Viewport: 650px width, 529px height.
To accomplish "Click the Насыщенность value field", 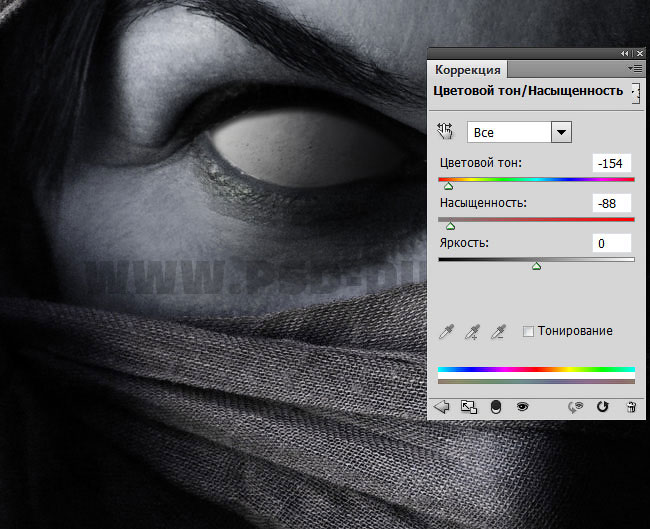I will point(611,204).
